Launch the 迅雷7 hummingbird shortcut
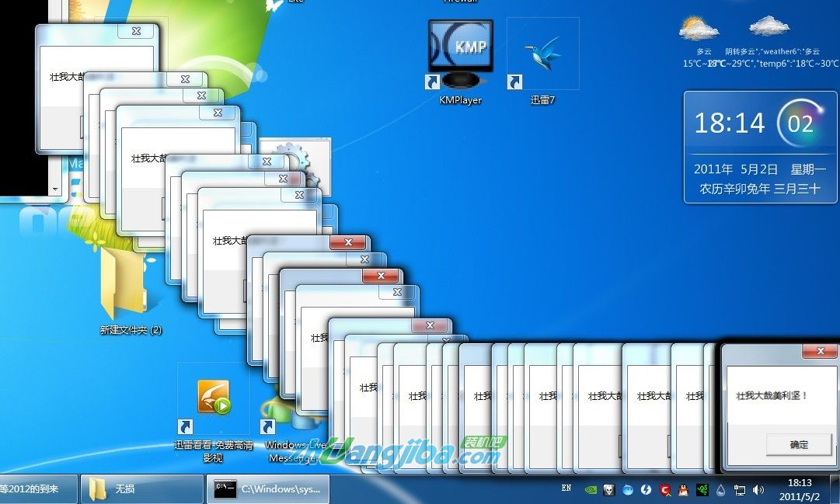The height and width of the screenshot is (504, 840). (x=542, y=56)
